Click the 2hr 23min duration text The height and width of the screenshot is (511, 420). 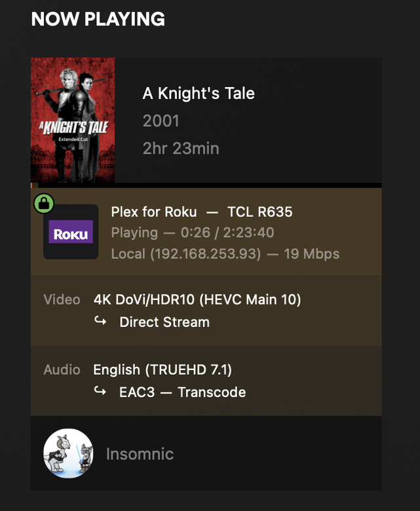pyautogui.click(x=181, y=149)
